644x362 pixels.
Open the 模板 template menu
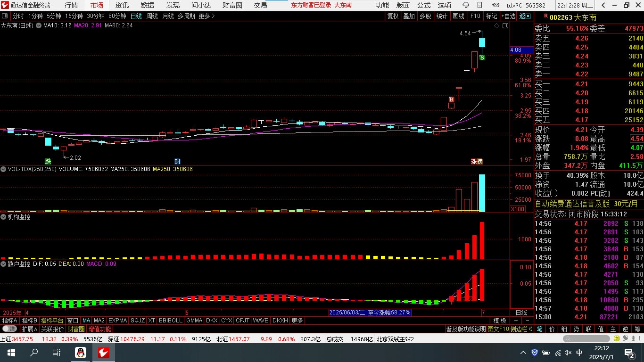500,321
